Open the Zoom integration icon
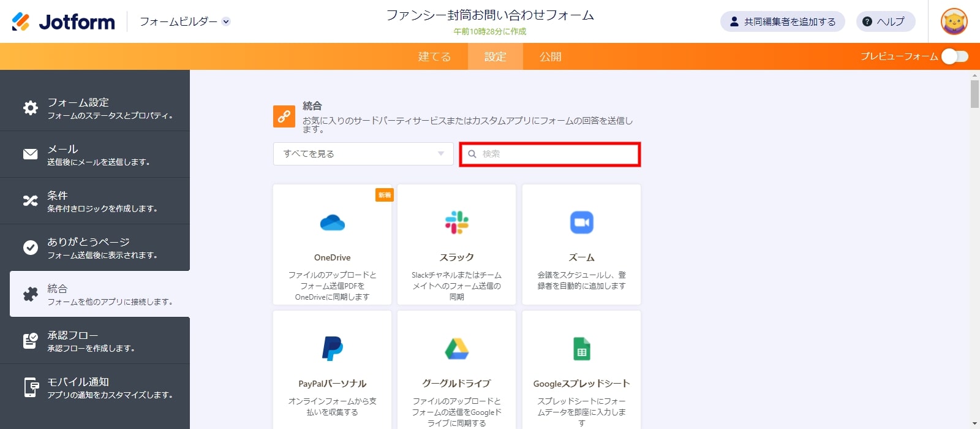The width and height of the screenshot is (980, 429). (581, 222)
